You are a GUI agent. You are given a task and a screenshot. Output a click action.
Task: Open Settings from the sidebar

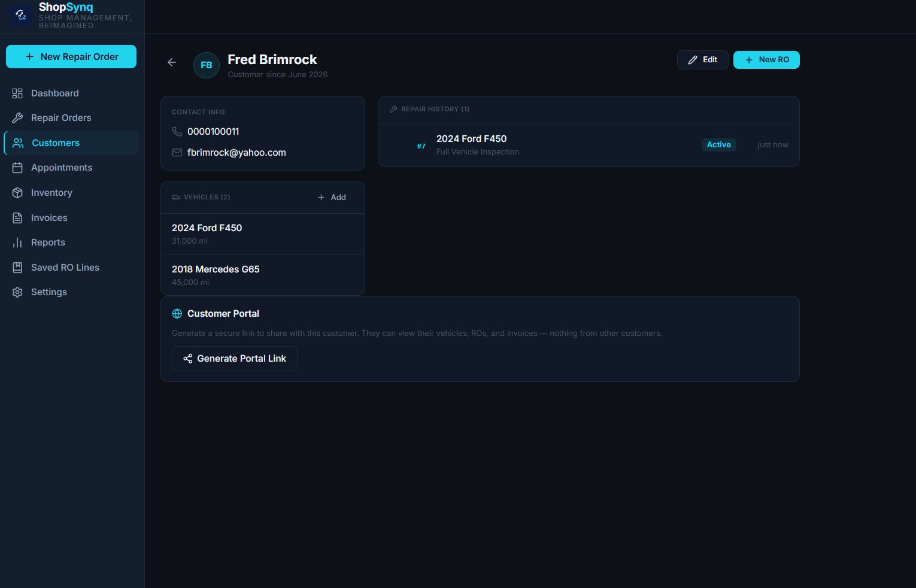click(72, 292)
